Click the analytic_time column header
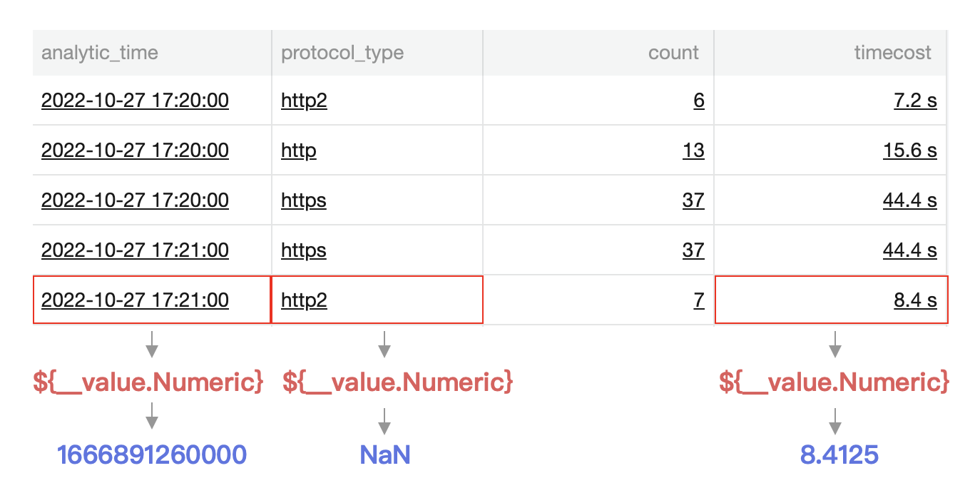This screenshot has width=980, height=498. coord(100,53)
